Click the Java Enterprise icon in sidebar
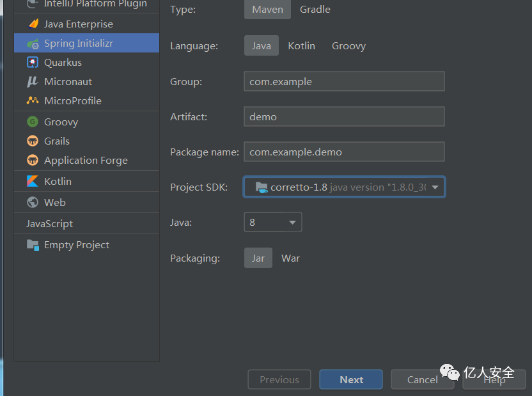 [x=33, y=24]
